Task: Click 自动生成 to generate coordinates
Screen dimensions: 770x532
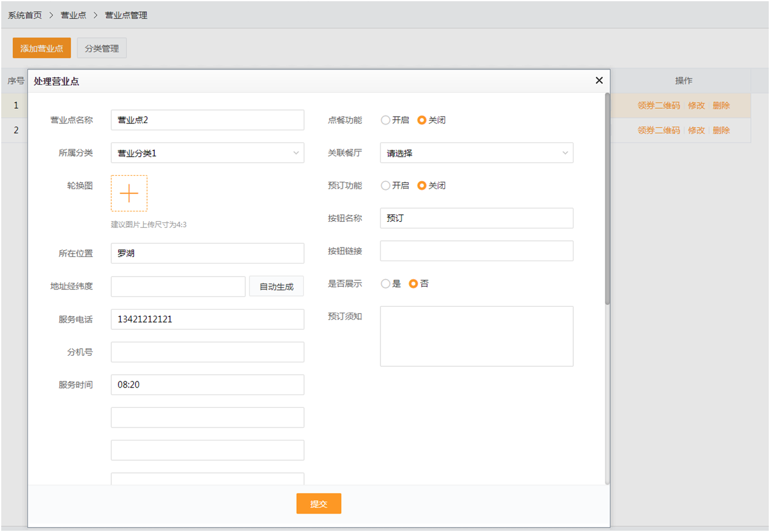Action: tap(277, 286)
